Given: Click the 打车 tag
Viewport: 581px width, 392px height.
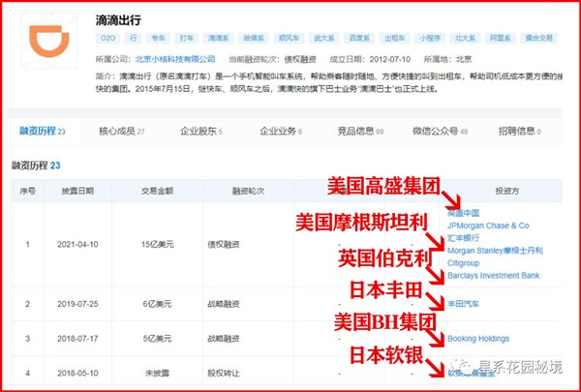Looking at the screenshot, I should click(187, 38).
